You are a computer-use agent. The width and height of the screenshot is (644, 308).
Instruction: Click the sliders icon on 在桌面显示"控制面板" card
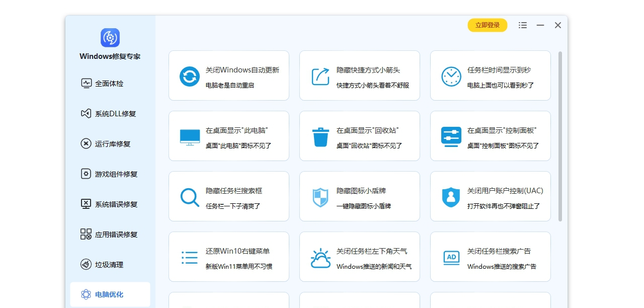[x=451, y=136]
